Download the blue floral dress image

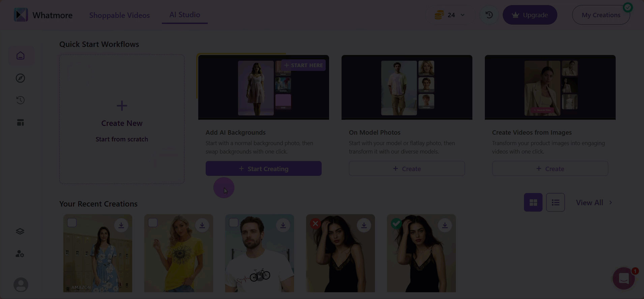tap(121, 225)
